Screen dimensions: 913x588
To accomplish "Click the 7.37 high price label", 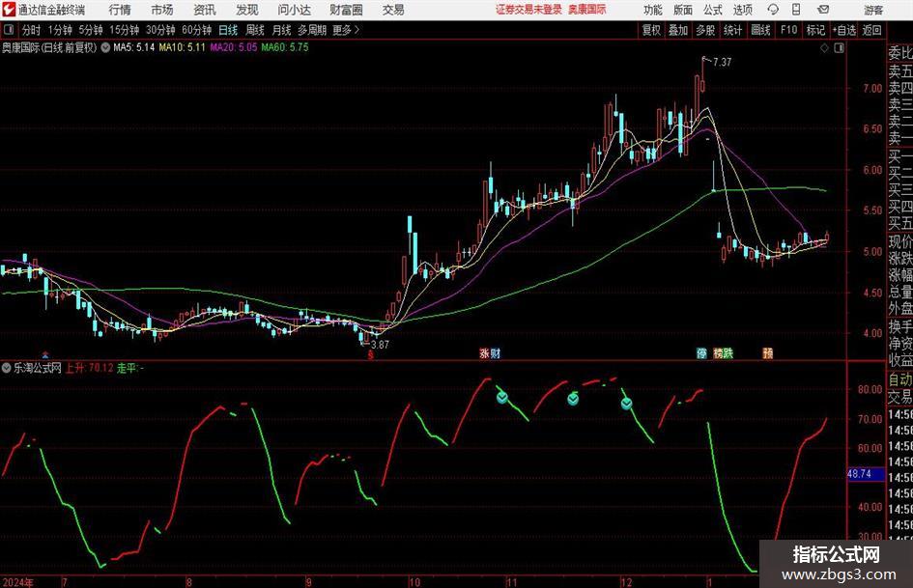I will [722, 62].
